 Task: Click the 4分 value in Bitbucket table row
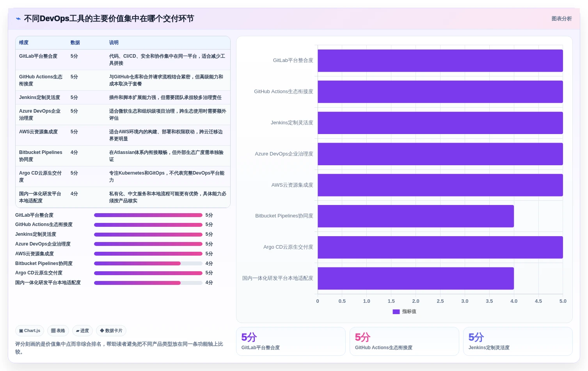(74, 152)
